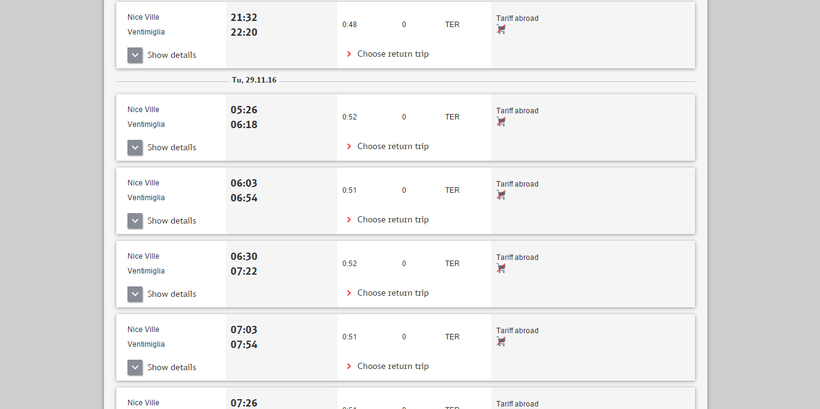
Task: Click cart icon for 07:03 train
Action: point(501,342)
